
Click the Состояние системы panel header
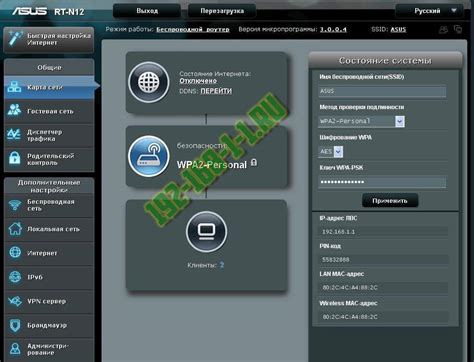click(x=385, y=61)
